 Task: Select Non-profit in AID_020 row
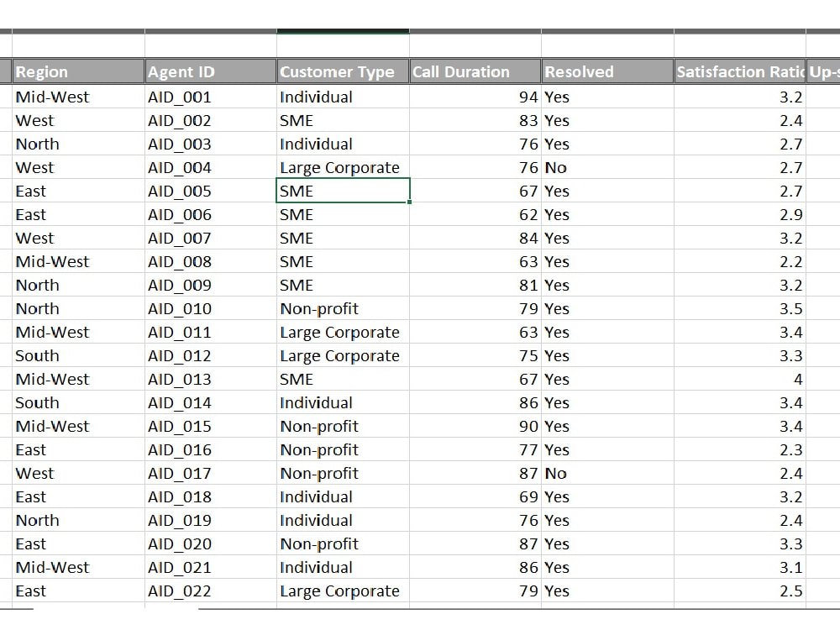(x=343, y=544)
